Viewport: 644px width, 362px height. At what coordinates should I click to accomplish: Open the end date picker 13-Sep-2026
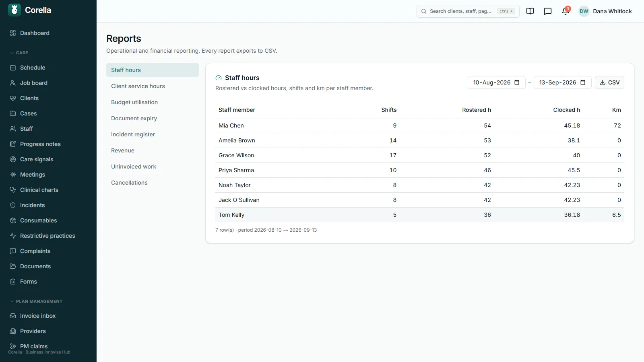pyautogui.click(x=562, y=82)
